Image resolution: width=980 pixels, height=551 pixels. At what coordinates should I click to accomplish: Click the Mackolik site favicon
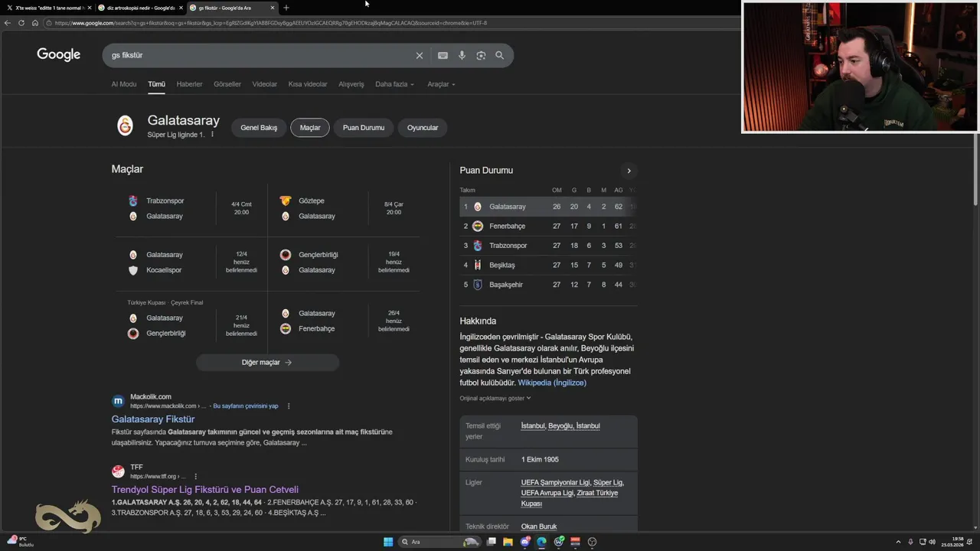(x=118, y=401)
